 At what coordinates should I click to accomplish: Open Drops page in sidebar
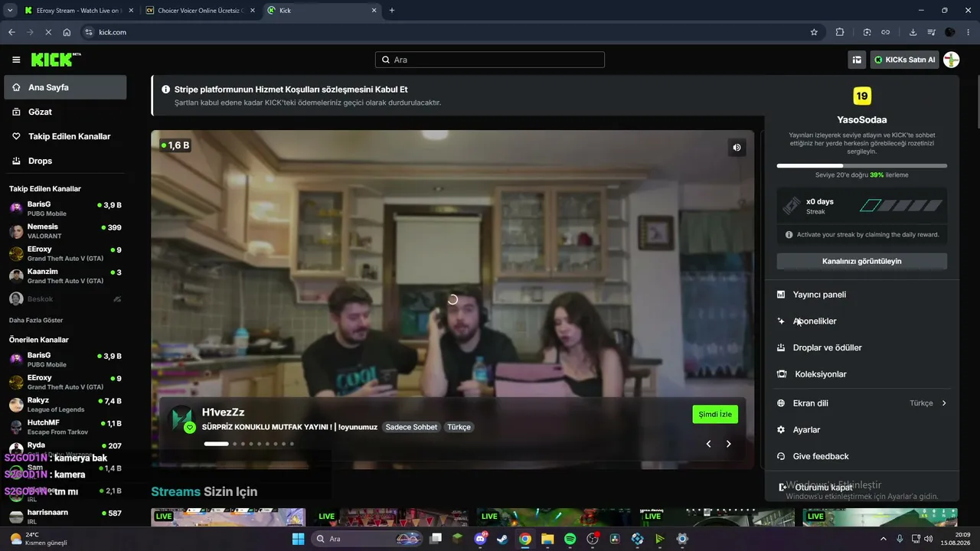click(65, 161)
